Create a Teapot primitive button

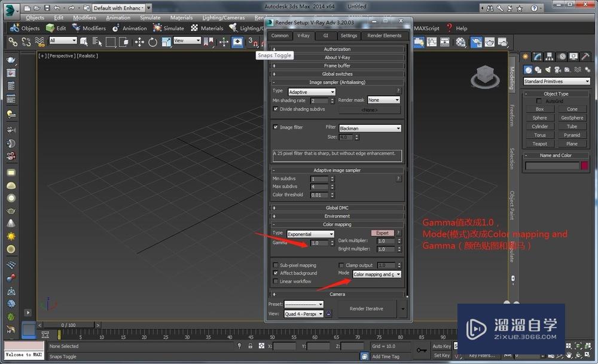[539, 143]
